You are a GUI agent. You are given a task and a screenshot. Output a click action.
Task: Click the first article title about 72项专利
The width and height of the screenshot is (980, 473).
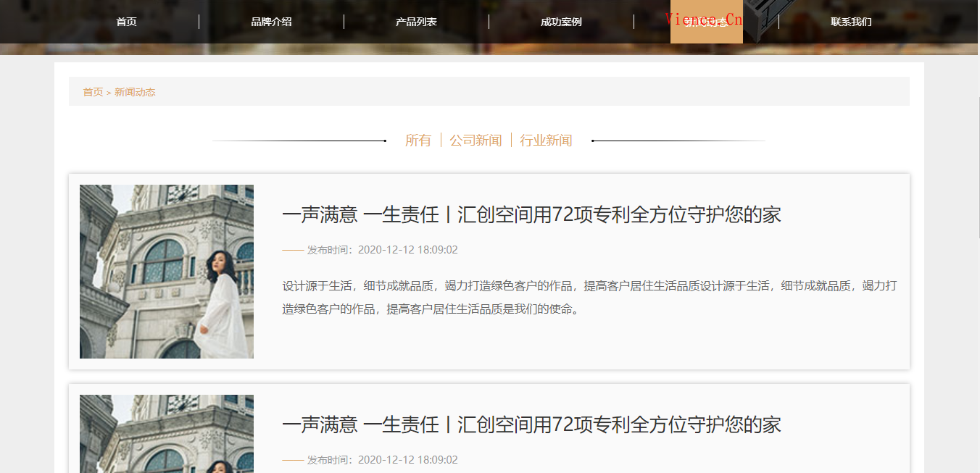531,214
